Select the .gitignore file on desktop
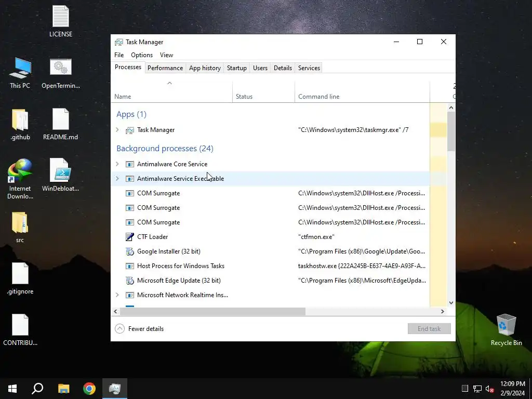Viewport: 532px width, 399px height. [20, 279]
